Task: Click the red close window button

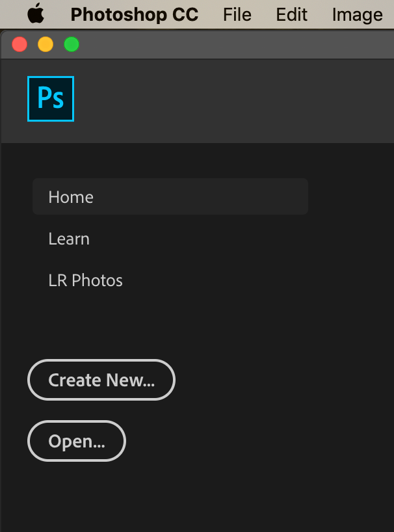Action: click(x=19, y=44)
